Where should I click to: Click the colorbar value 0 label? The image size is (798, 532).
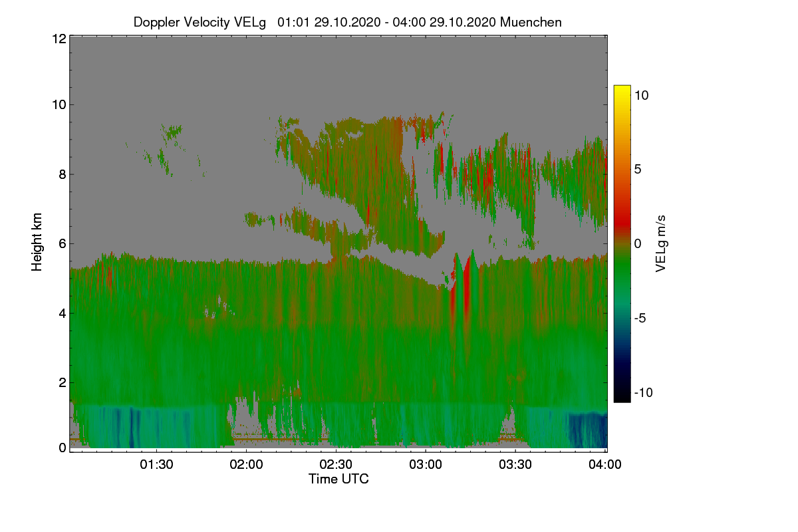[x=637, y=243]
